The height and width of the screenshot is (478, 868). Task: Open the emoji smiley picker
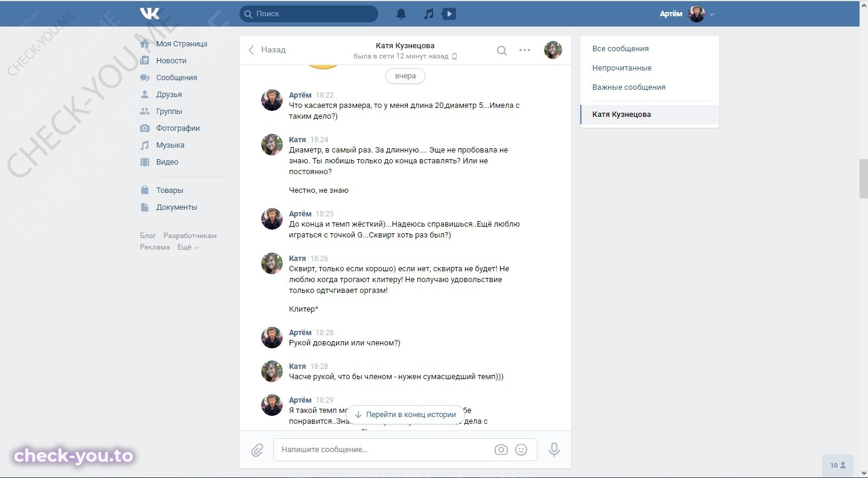tap(522, 450)
